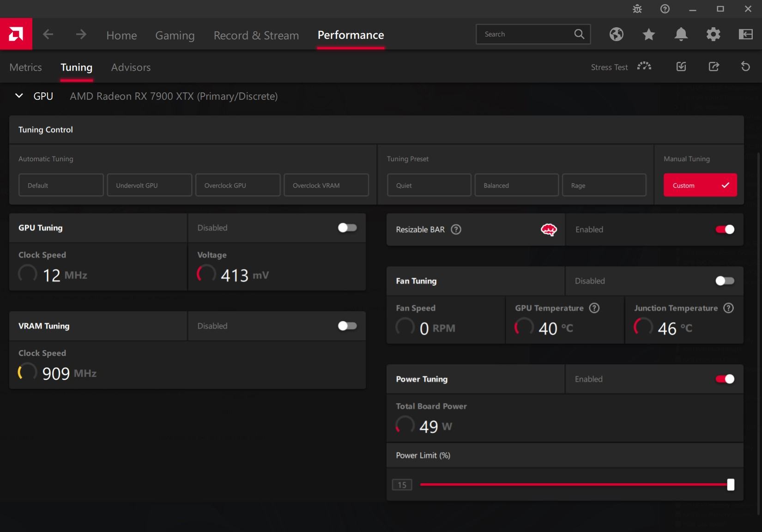Click the Stress Test label

(x=609, y=67)
